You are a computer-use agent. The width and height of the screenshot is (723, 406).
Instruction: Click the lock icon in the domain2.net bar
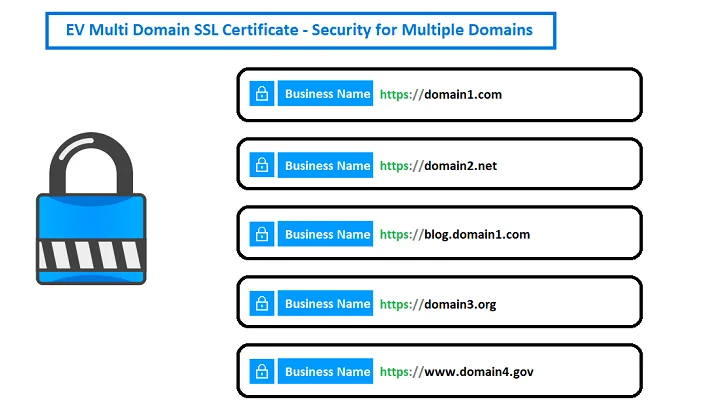[x=261, y=166]
